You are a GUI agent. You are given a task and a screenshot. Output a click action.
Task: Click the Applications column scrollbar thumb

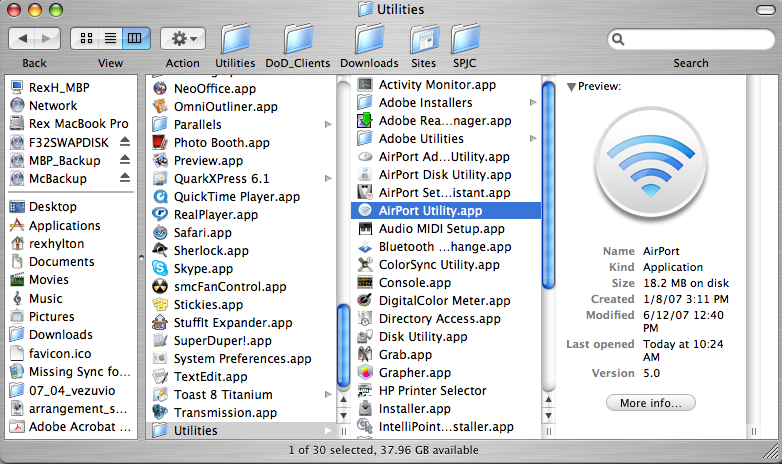(x=343, y=346)
